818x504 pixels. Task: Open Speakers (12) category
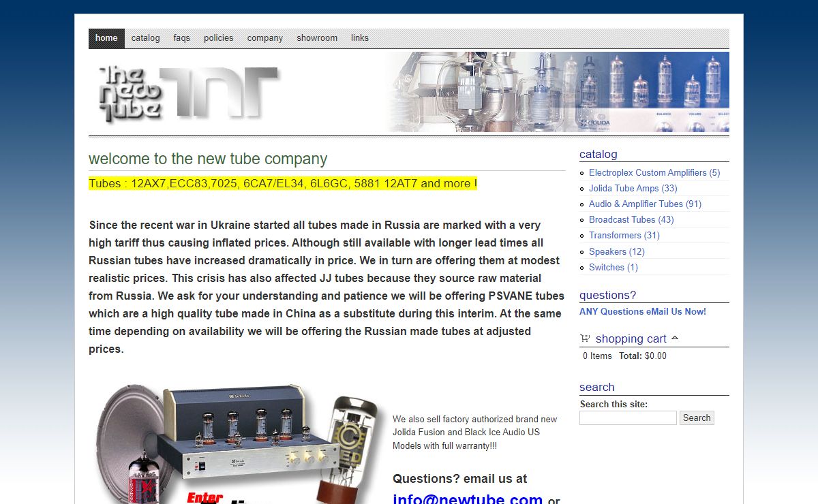[617, 251]
